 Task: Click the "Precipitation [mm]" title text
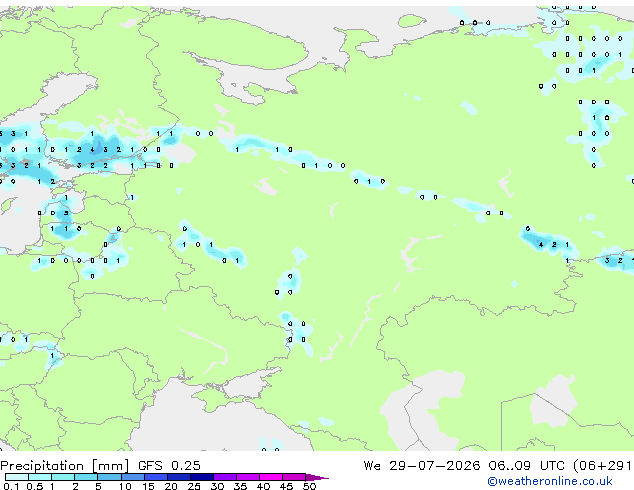65,466
